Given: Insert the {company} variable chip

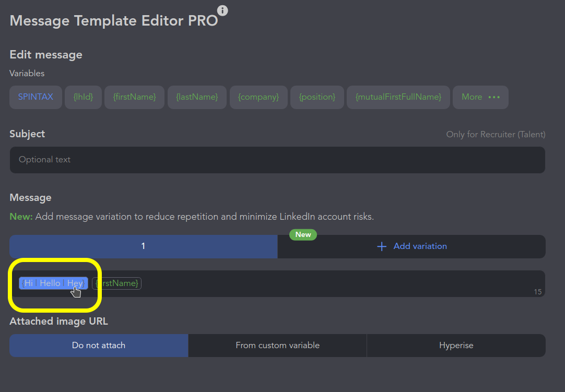Looking at the screenshot, I should pyautogui.click(x=258, y=97).
